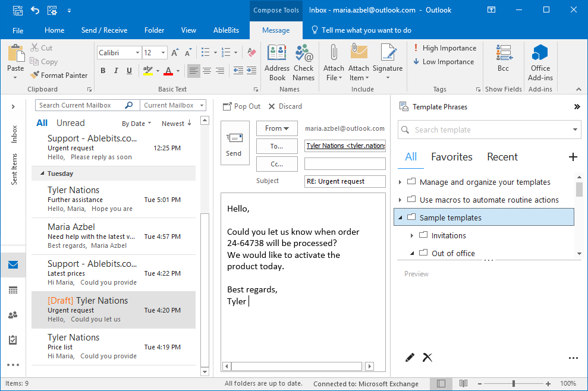
Task: Open People contacts in navigation bar
Action: tap(13, 316)
